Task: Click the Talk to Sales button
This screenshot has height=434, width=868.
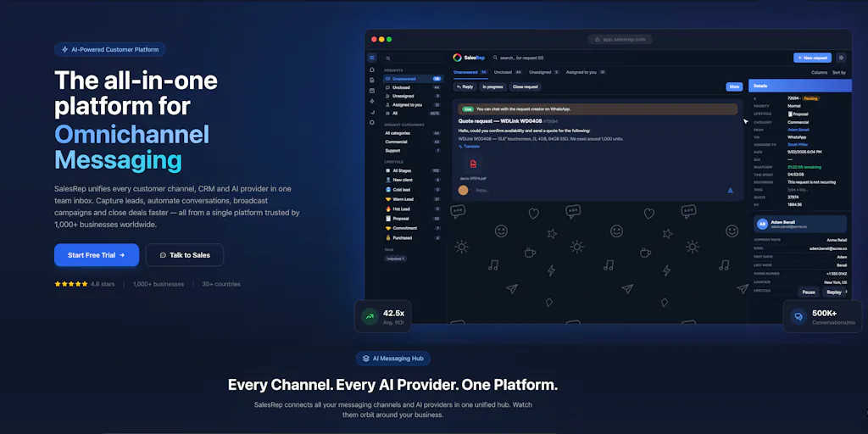Action: [184, 255]
